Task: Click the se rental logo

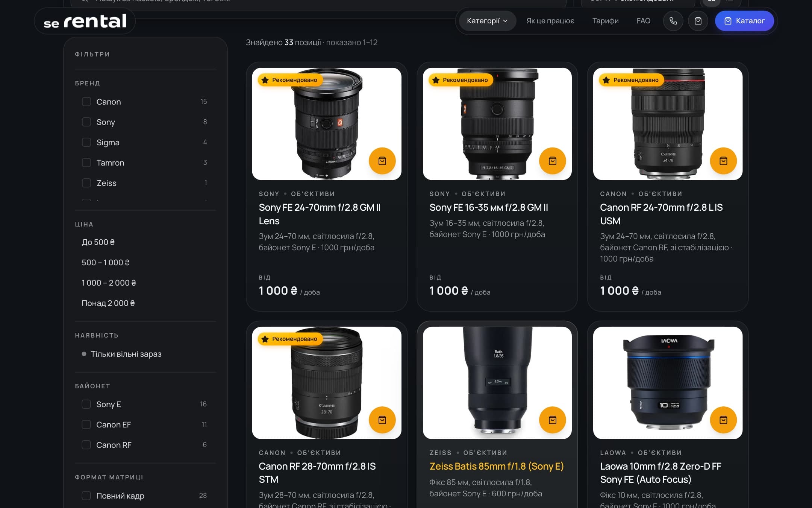Action: click(85, 21)
